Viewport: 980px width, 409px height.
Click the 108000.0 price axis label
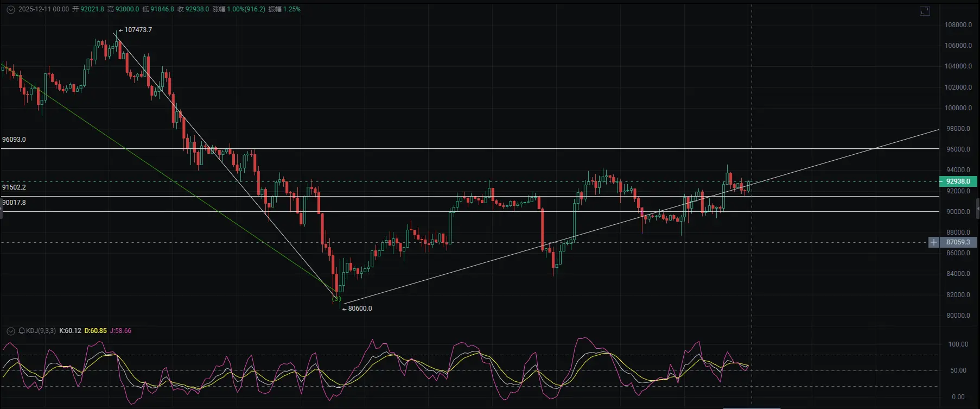(x=958, y=25)
